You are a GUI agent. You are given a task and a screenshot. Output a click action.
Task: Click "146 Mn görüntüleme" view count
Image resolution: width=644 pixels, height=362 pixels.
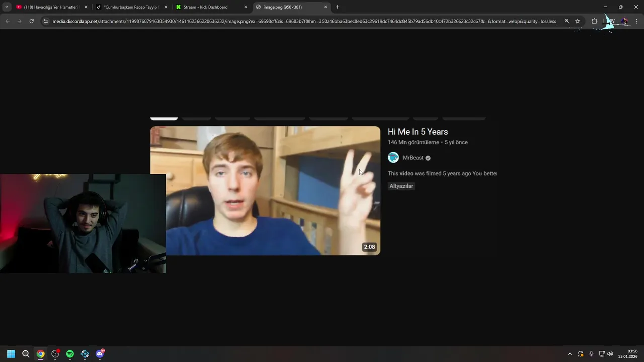[x=414, y=142]
